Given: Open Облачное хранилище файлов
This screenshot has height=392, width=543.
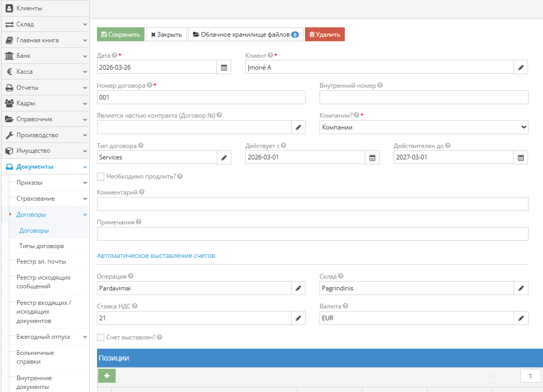Looking at the screenshot, I should (x=245, y=35).
